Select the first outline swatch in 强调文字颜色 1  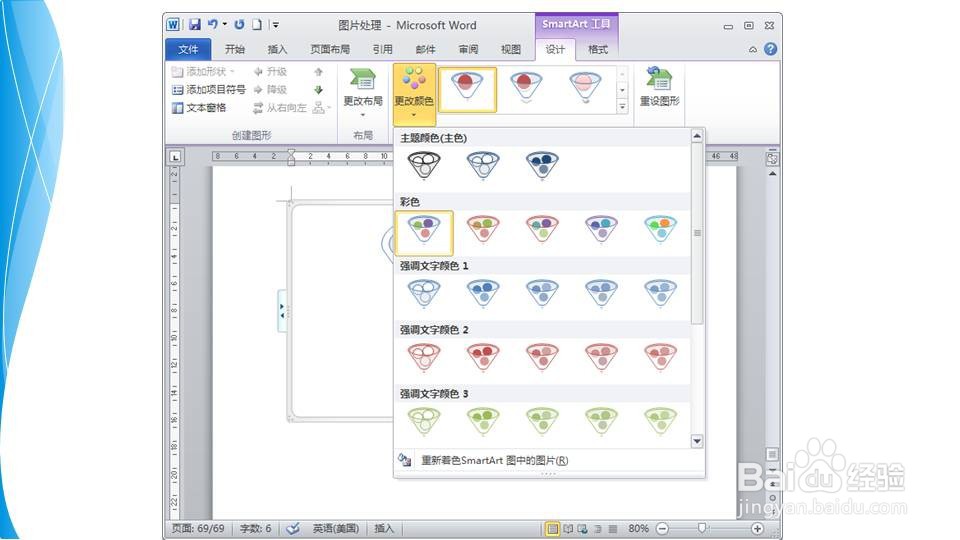[424, 294]
